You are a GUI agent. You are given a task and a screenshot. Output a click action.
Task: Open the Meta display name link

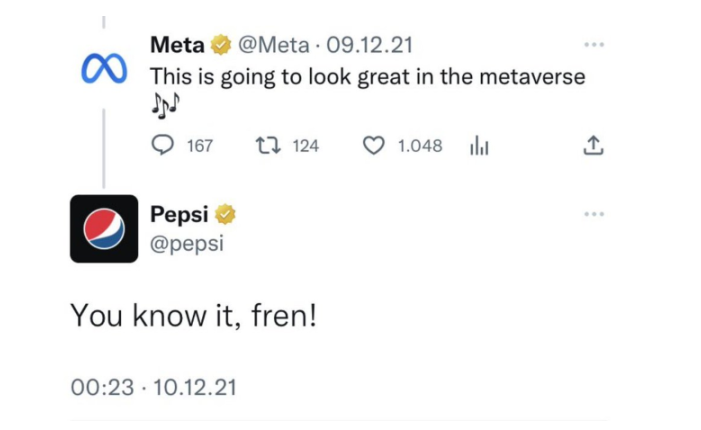177,45
